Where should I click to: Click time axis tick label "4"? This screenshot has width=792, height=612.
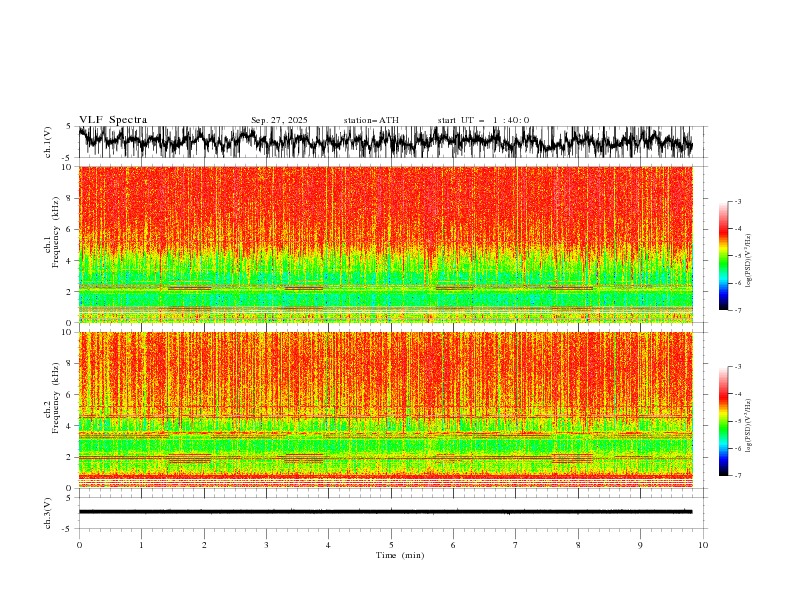tap(328, 545)
